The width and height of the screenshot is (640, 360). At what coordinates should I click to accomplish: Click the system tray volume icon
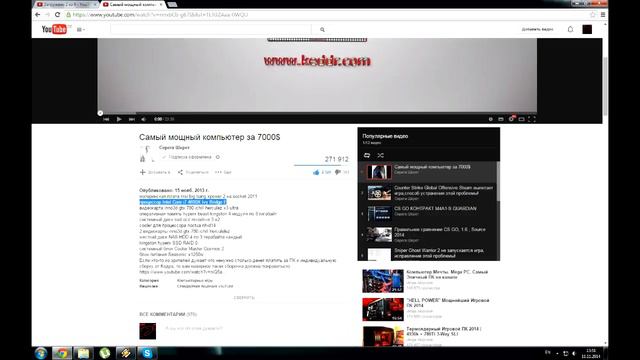click(x=573, y=353)
